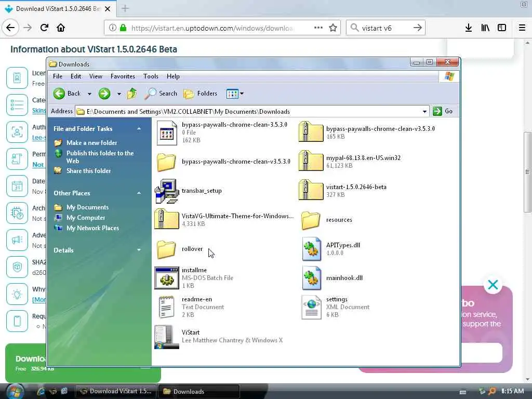Select bypass-paywalls-chrome-clean-v3.5.3.0 zip icon 165 KB
532x399 pixels.
click(311, 131)
